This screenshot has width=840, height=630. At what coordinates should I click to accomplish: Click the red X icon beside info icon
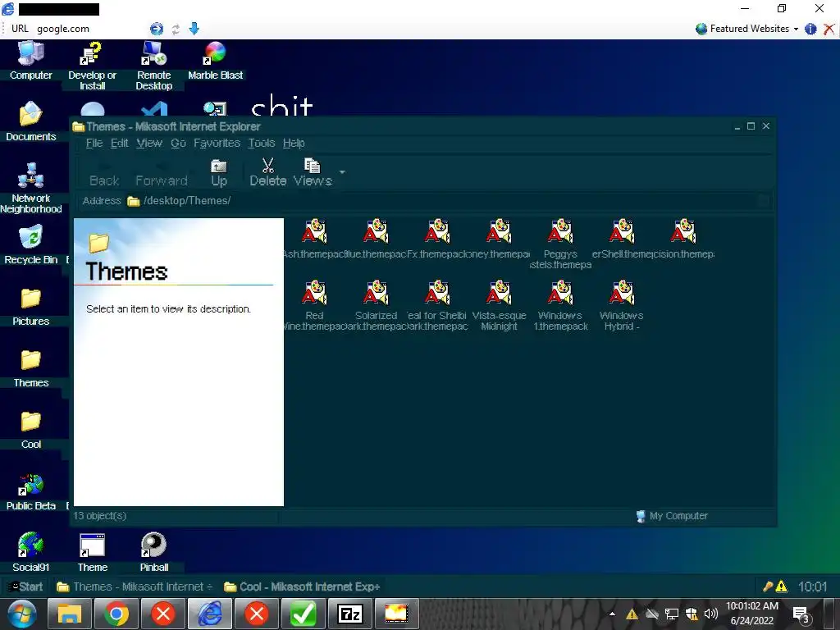coord(829,29)
